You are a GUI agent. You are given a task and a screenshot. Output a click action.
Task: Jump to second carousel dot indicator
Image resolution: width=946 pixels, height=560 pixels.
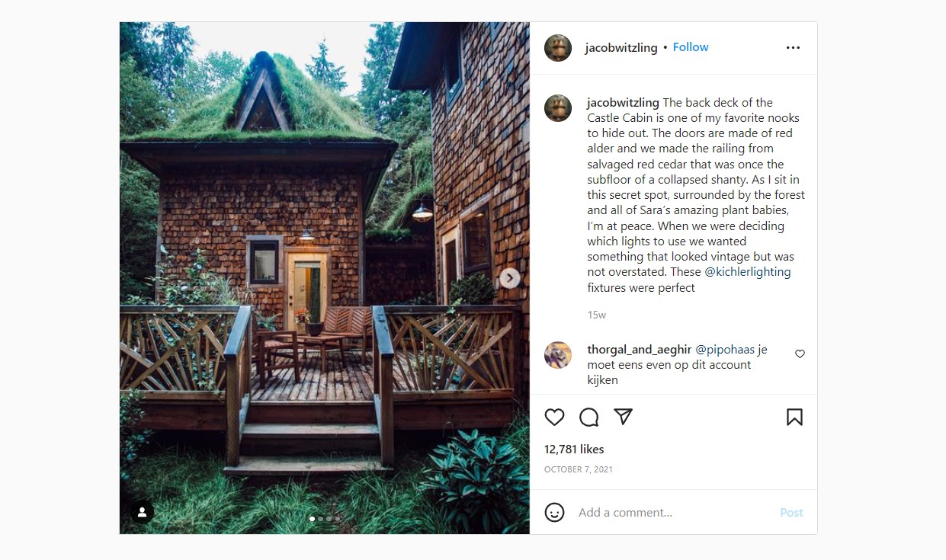(320, 519)
